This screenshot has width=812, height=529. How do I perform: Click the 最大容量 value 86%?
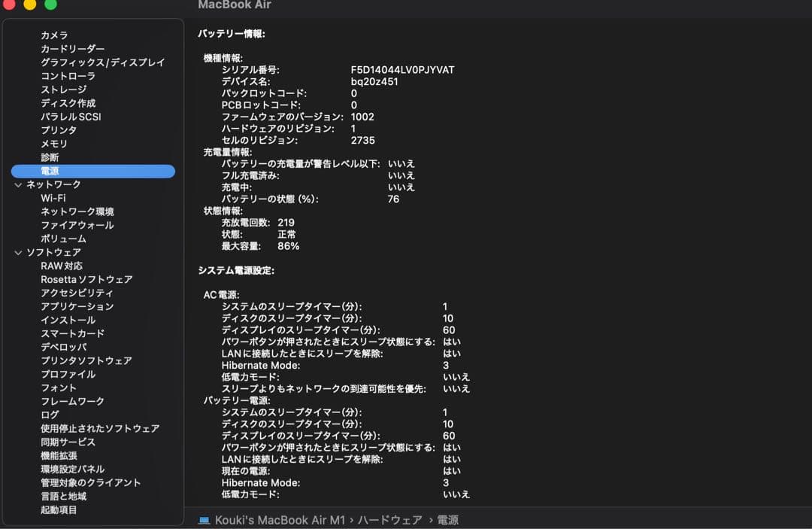tap(289, 246)
